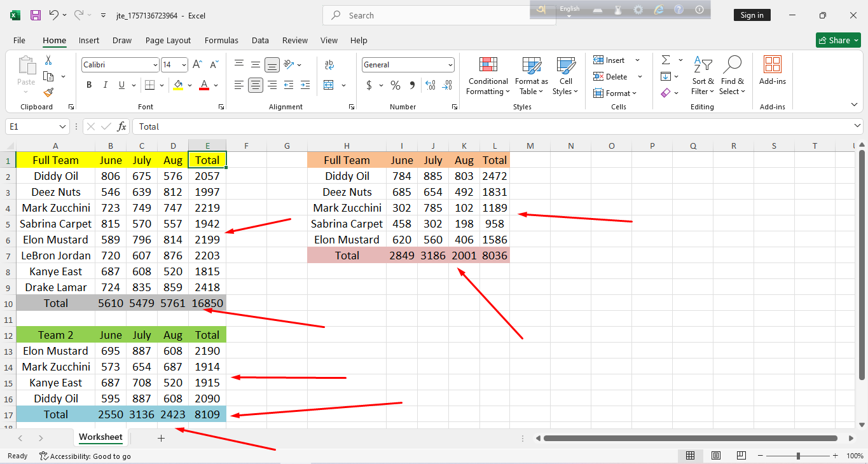
Task: Open the Formulas ribbon tab
Action: 221,40
